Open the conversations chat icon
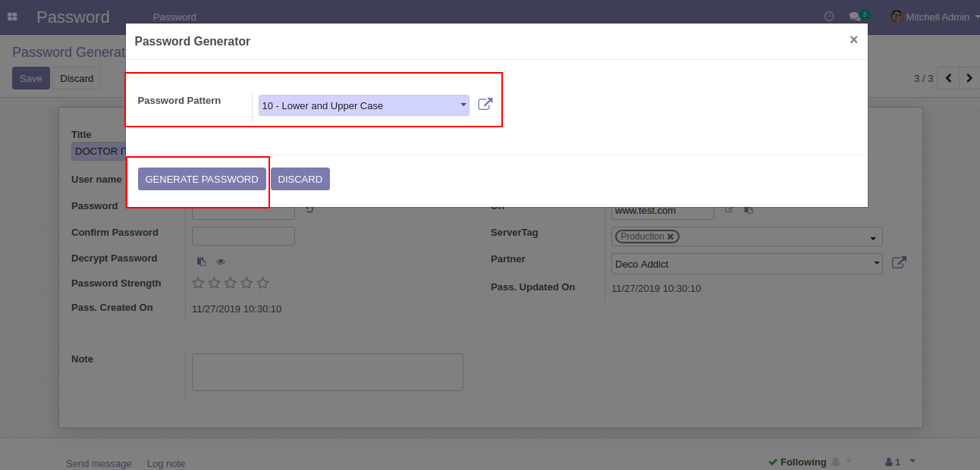The width and height of the screenshot is (980, 470). coord(855,17)
